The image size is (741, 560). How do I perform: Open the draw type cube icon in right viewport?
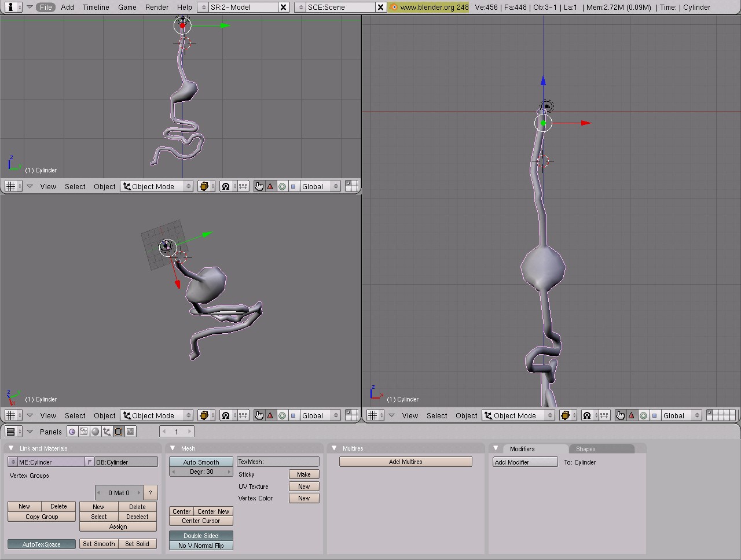tap(568, 415)
